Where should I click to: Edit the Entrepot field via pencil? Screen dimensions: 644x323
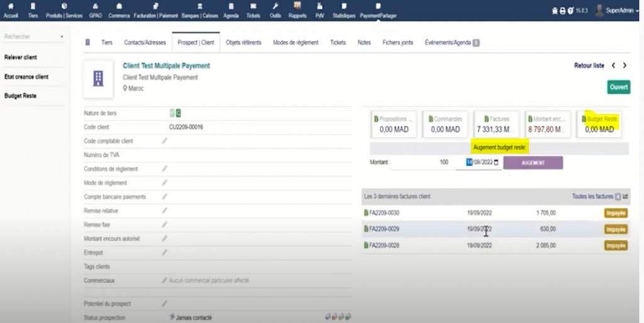(x=165, y=252)
